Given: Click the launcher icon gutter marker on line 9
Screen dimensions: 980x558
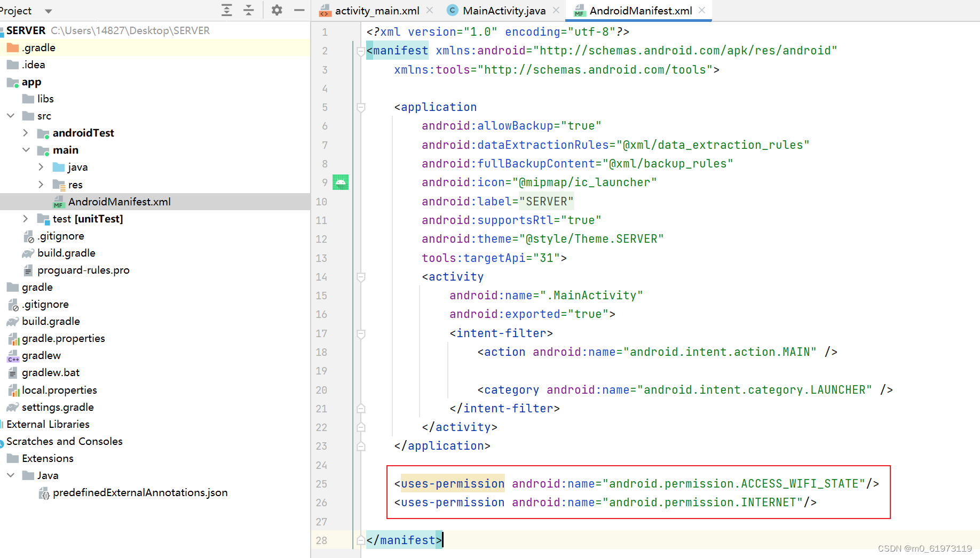Looking at the screenshot, I should click(341, 182).
